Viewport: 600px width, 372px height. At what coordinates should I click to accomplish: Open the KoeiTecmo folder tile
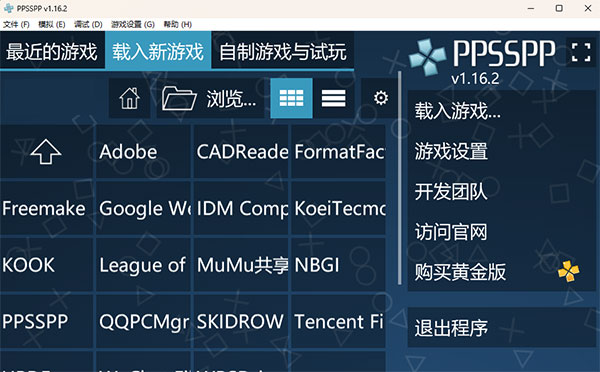(x=339, y=209)
